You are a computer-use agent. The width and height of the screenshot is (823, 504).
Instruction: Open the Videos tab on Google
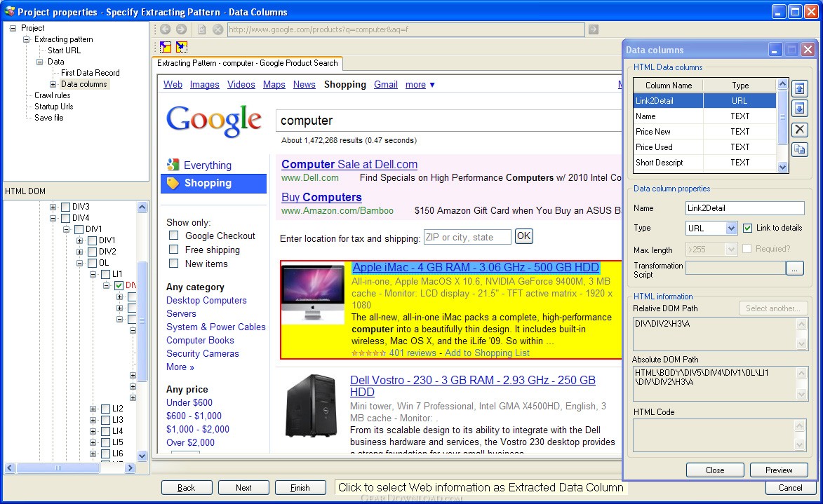pyautogui.click(x=241, y=84)
